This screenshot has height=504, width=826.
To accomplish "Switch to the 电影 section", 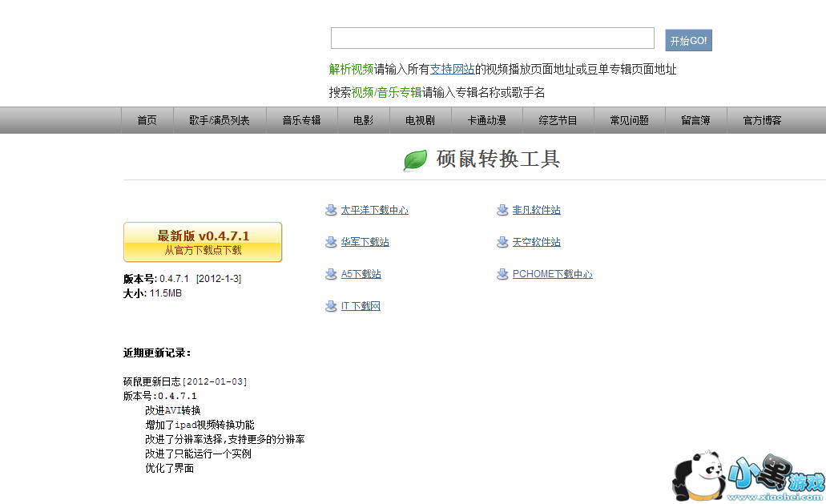I will (x=362, y=119).
